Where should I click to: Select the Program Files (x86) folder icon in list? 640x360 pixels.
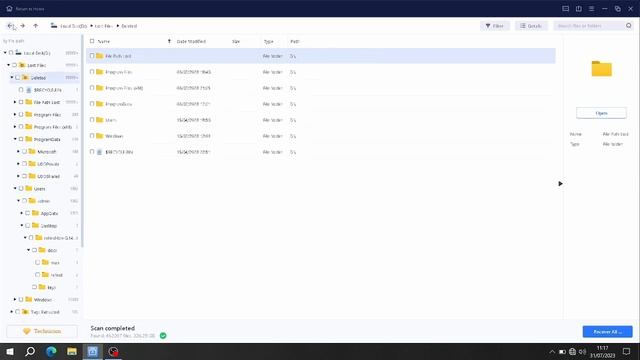click(100, 87)
